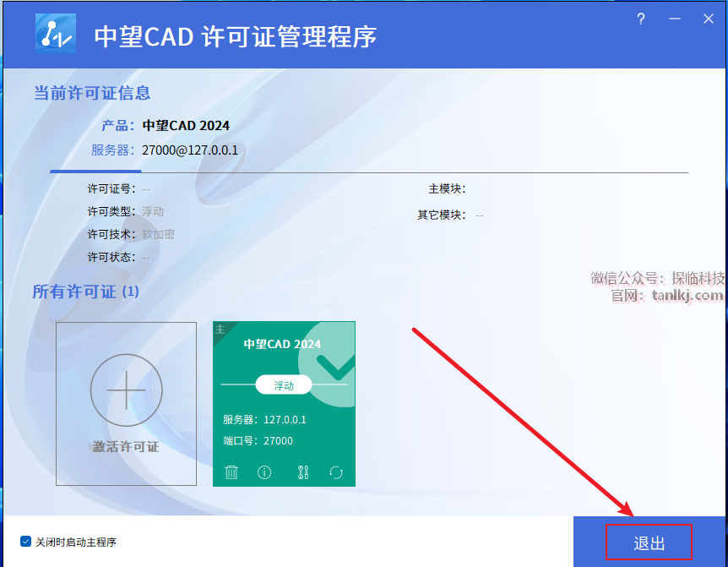Viewport: 728px width, 567px height.
Task: Click the delete trash icon on license card
Action: click(231, 472)
